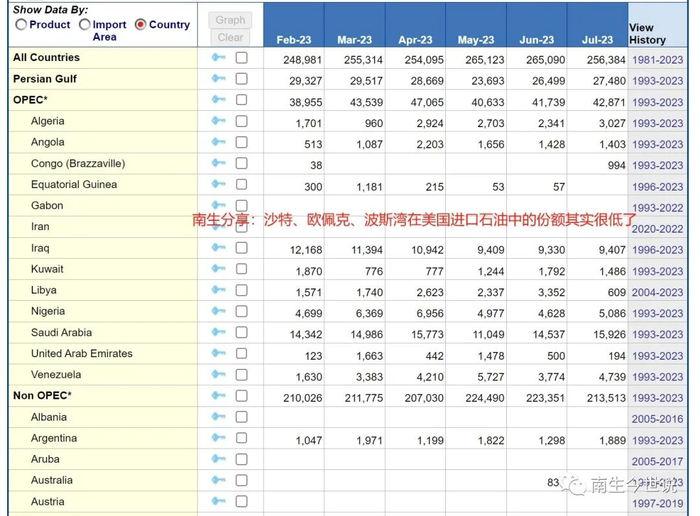Open Gabon's 1993-2022 history link
This screenshot has height=516, width=700.
point(657,208)
